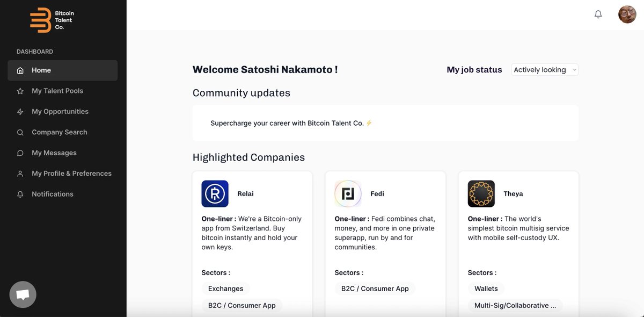Screen dimensions: 644x317
Task: Open My Profile & Preferences
Action: click(62, 174)
